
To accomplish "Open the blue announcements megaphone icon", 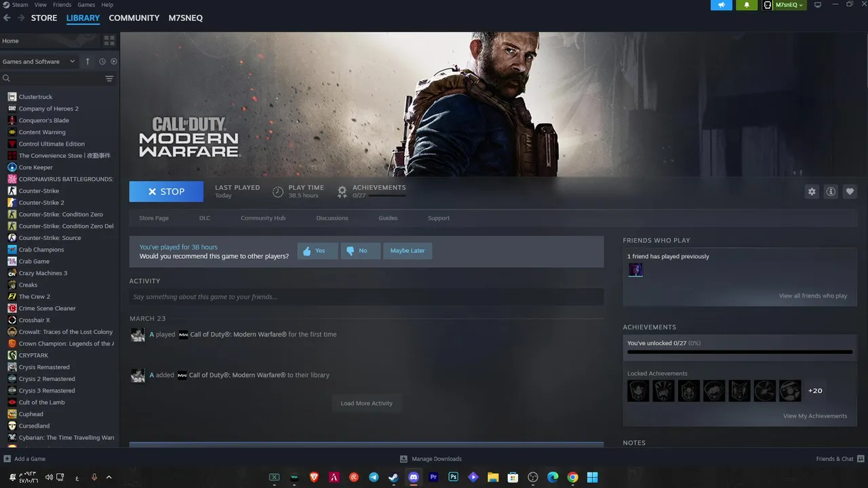I will click(x=722, y=5).
